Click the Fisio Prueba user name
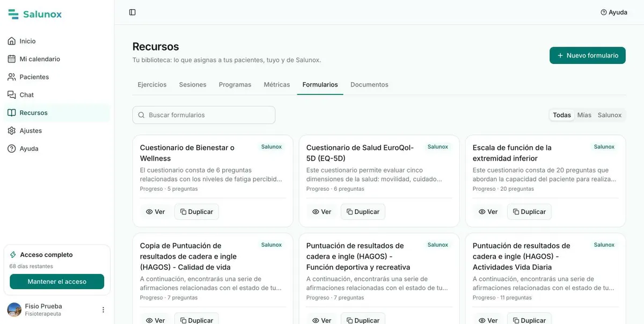Viewport: 644px width, 324px height. click(x=43, y=306)
